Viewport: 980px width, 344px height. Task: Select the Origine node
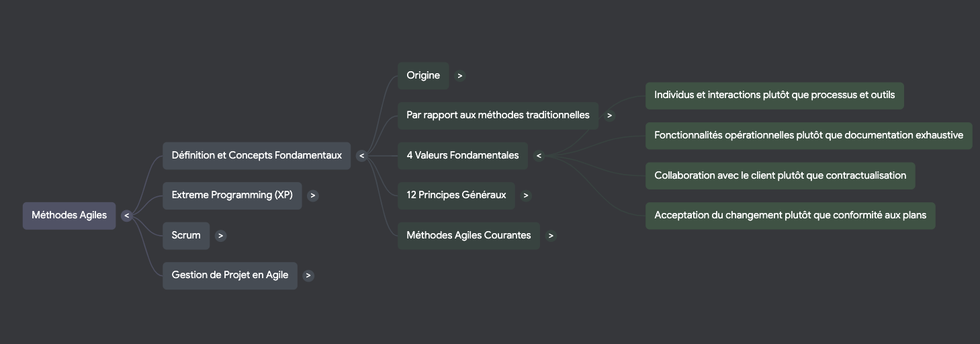[x=423, y=76]
